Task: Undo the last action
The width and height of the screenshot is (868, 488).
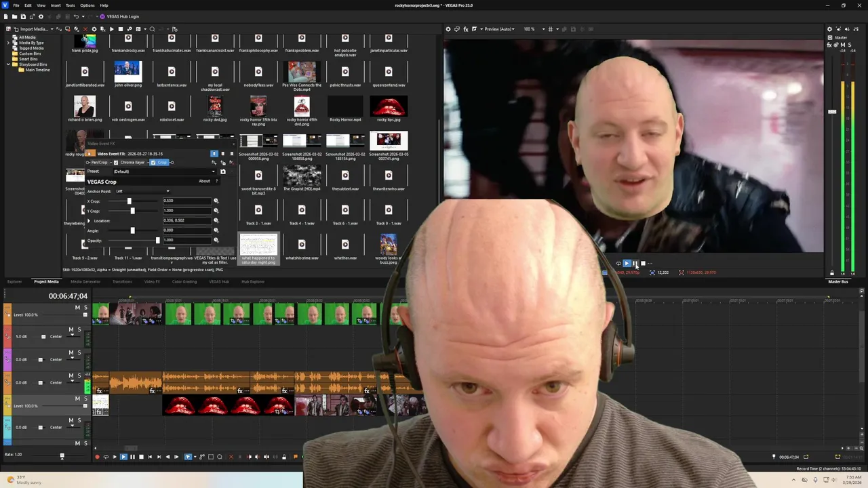Action: coord(76,16)
